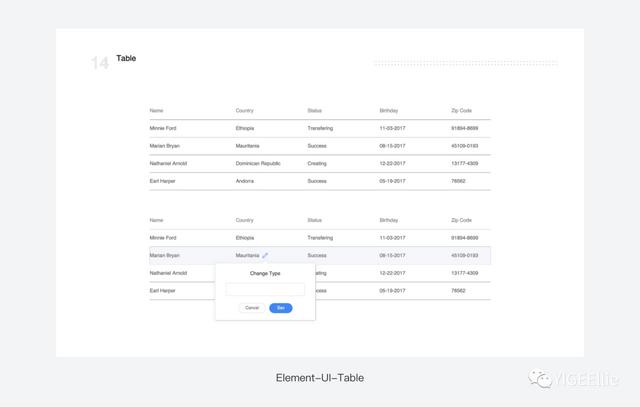This screenshot has width=640, height=407.
Task: Click the Status column header in upper table
Action: pyautogui.click(x=315, y=111)
